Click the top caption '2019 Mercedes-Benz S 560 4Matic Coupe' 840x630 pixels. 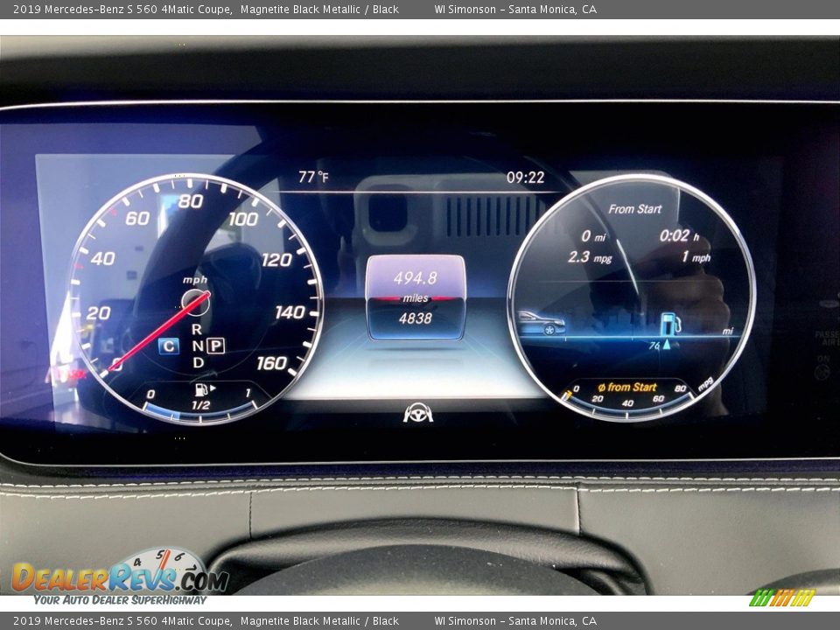122,9
